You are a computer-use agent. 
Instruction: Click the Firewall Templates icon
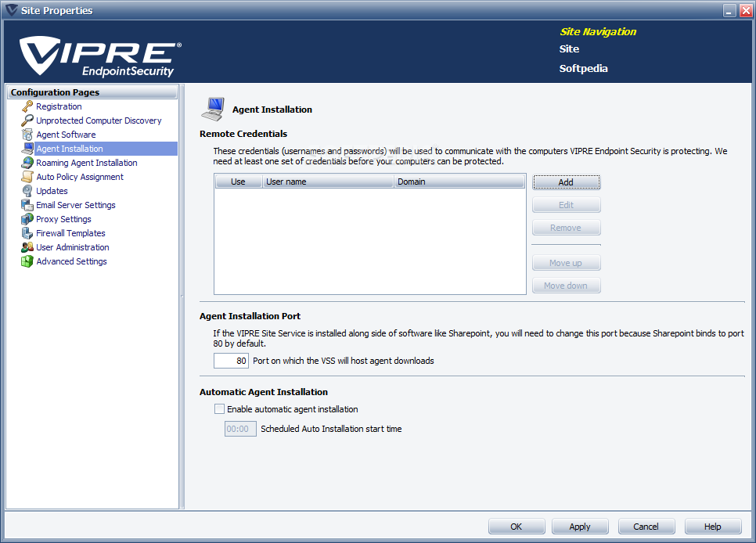click(27, 233)
